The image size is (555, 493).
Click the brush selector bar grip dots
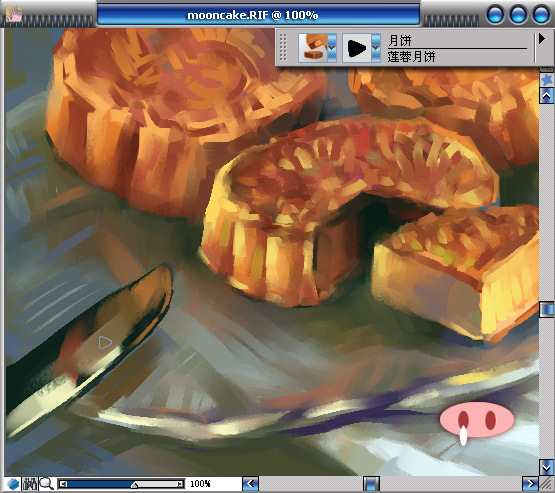(283, 47)
